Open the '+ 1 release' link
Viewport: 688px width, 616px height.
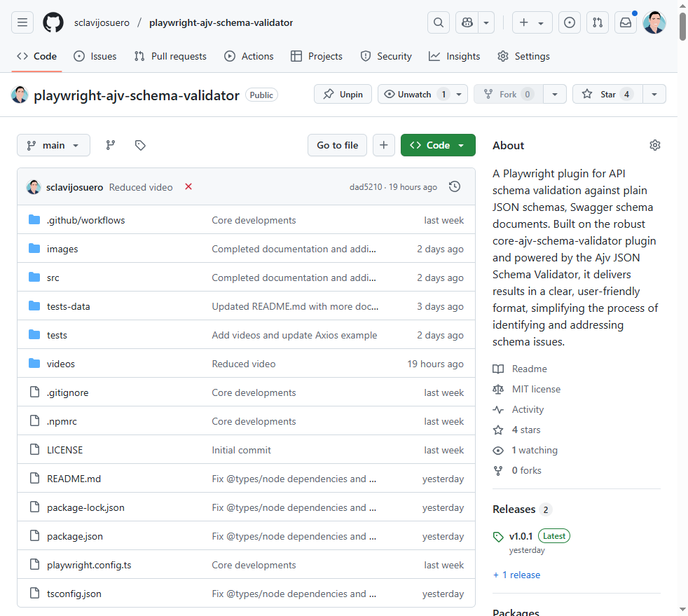(x=516, y=575)
